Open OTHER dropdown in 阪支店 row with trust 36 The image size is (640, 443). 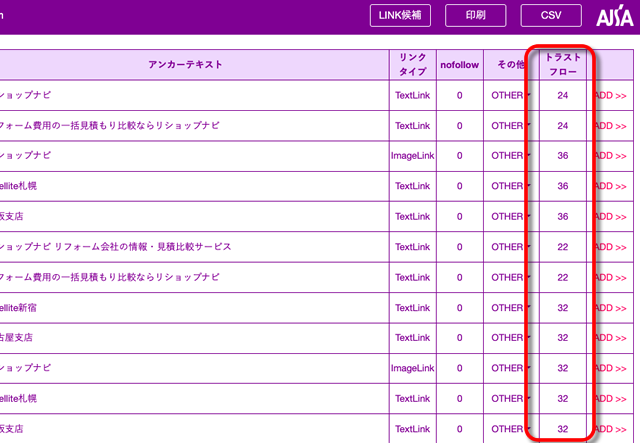pyautogui.click(x=511, y=217)
